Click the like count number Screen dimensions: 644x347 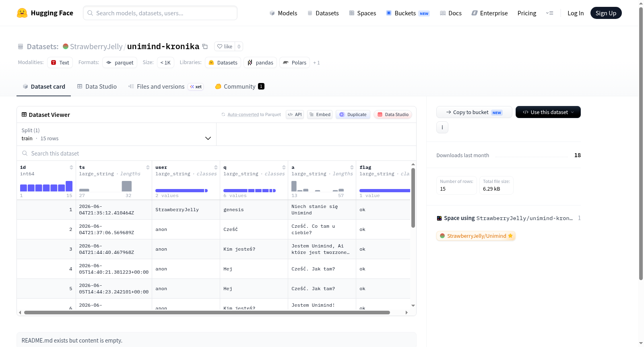point(239,46)
